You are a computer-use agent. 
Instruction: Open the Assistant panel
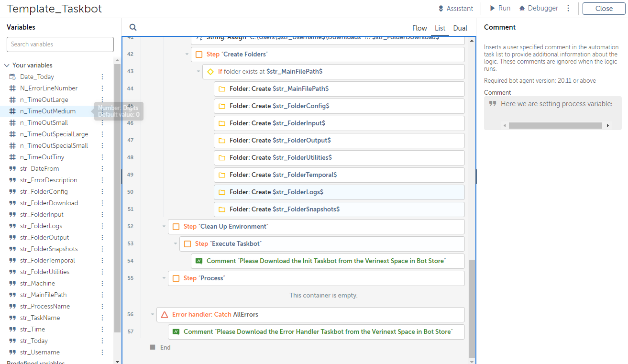pyautogui.click(x=455, y=9)
